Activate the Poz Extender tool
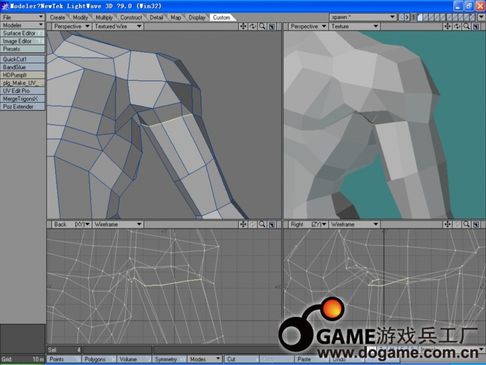486x365 pixels. tap(23, 107)
